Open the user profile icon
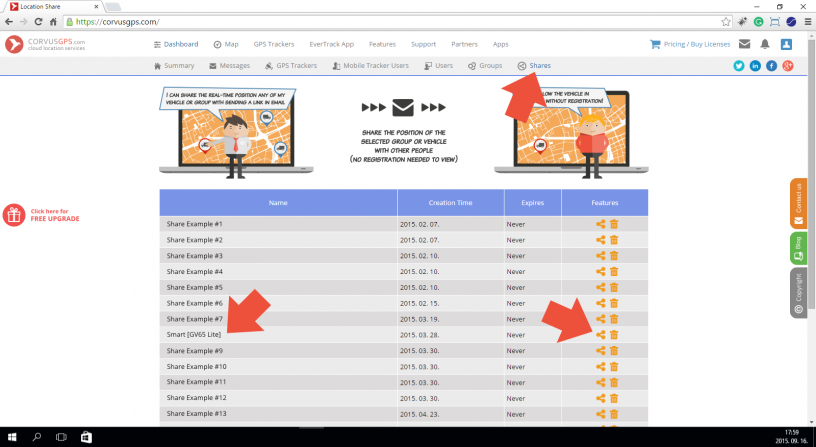 [x=786, y=44]
